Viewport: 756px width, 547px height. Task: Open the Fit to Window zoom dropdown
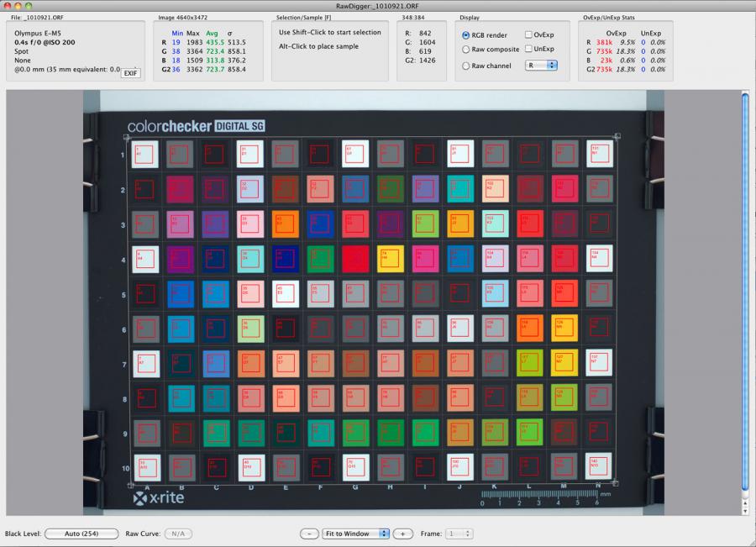pos(355,534)
